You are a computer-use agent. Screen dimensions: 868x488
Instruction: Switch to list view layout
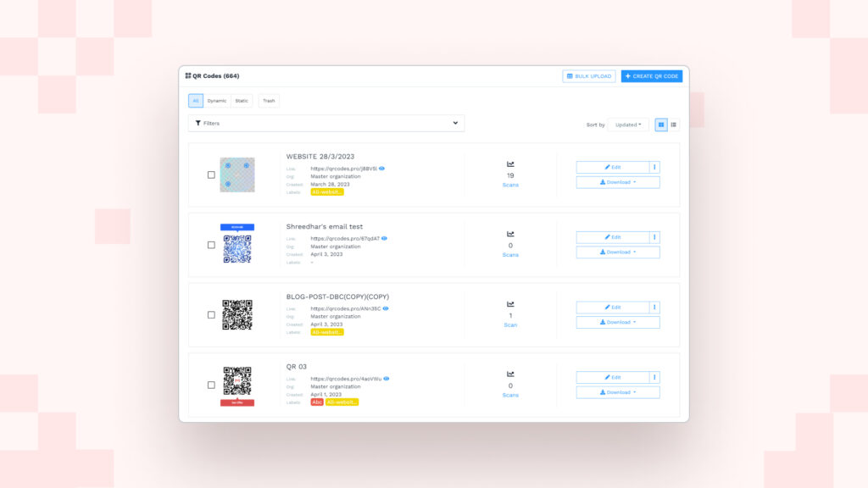673,124
